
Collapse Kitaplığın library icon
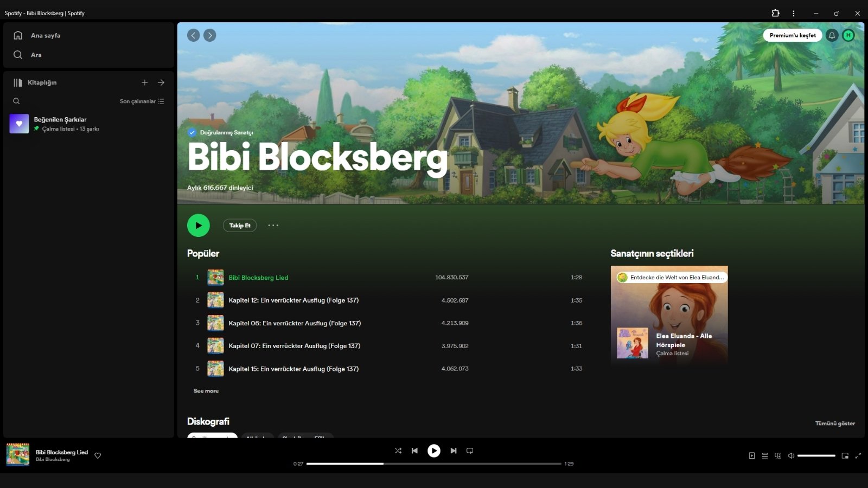point(18,82)
